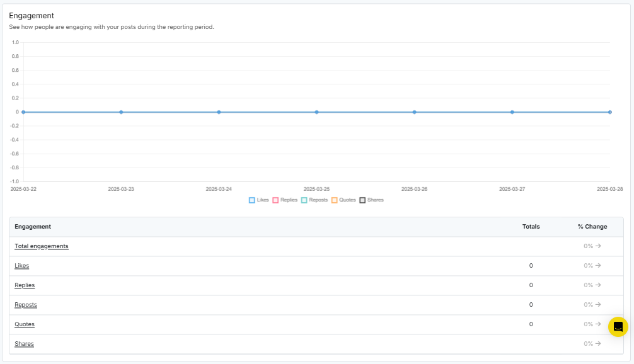This screenshot has width=634, height=364.
Task: Click the Likes total value 0
Action: [x=531, y=265]
